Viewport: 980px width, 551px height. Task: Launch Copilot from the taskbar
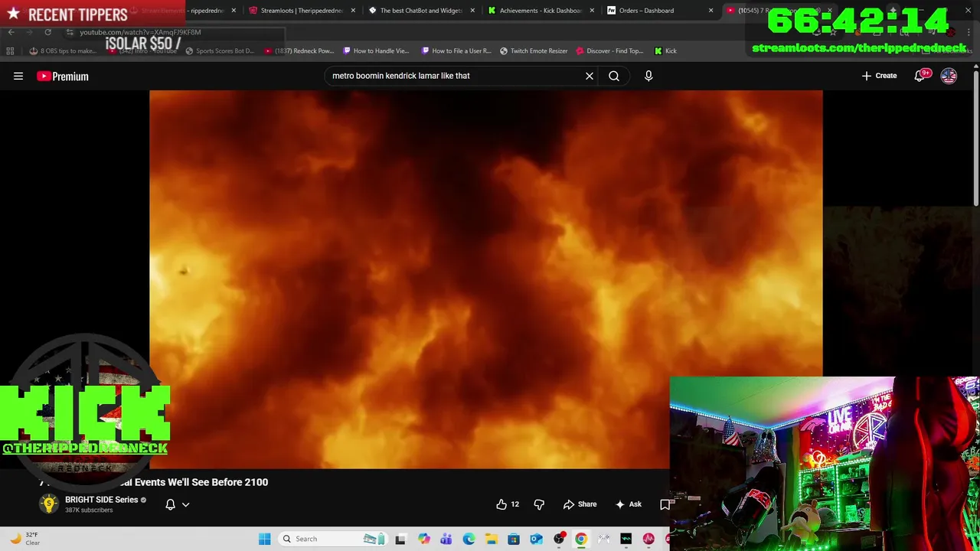[424, 539]
